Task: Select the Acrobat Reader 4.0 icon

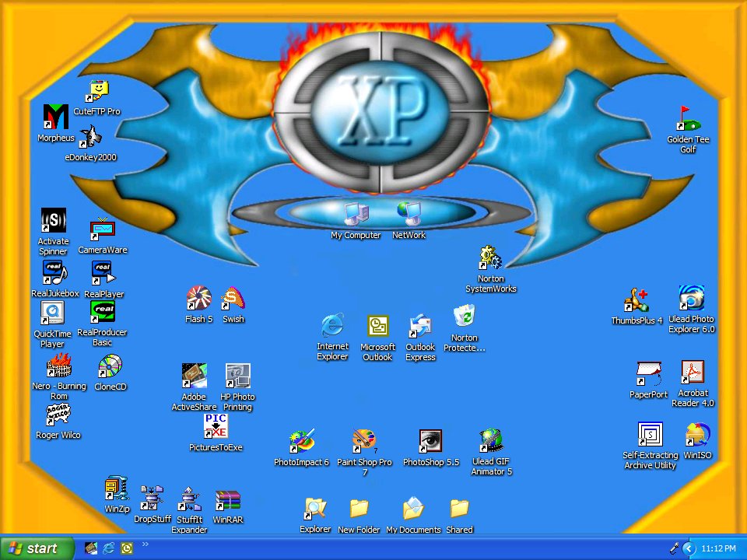Action: [x=693, y=373]
